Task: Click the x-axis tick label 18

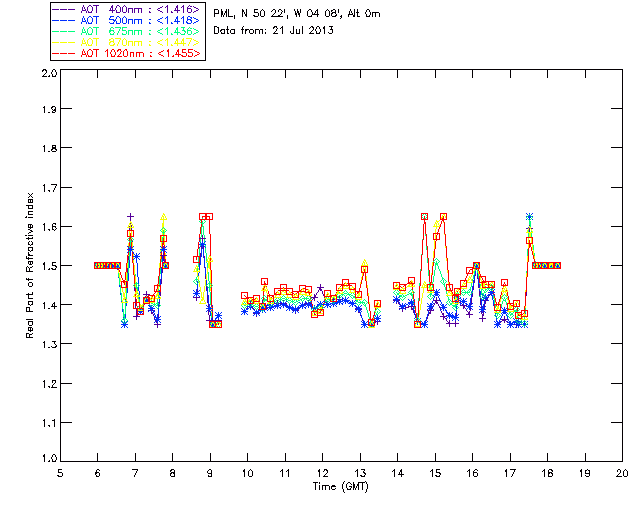Action: click(548, 473)
